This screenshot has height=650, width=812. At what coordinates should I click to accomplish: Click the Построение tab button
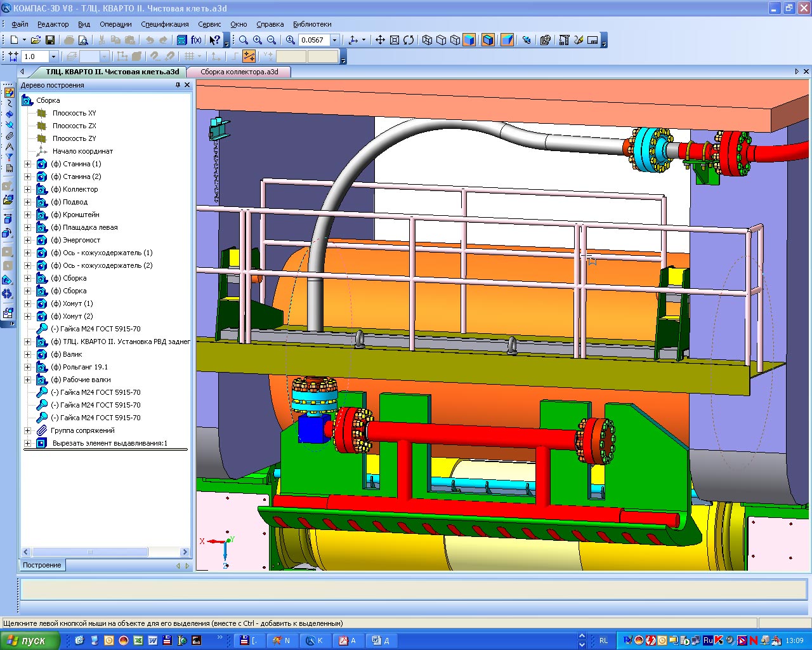[42, 565]
